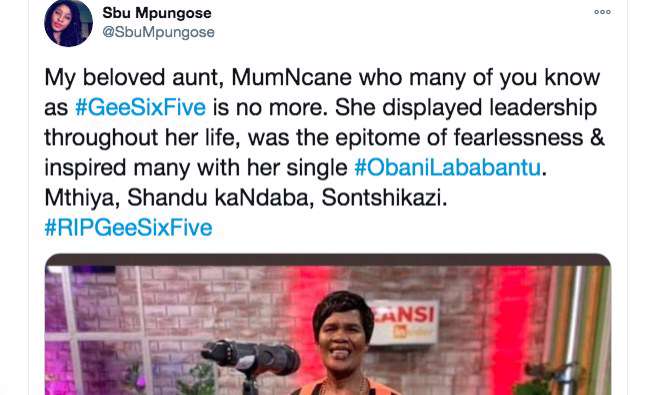This screenshot has width=645, height=395.
Task: Open the #RIPGeeSixFive hashtag
Action: pyautogui.click(x=128, y=228)
